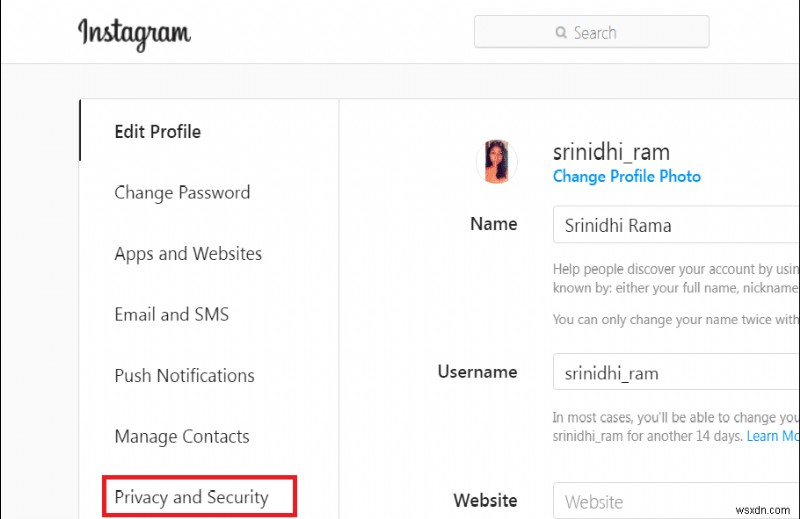Click the Username field containing srinidhi_ram
800x519 pixels.
(675, 374)
